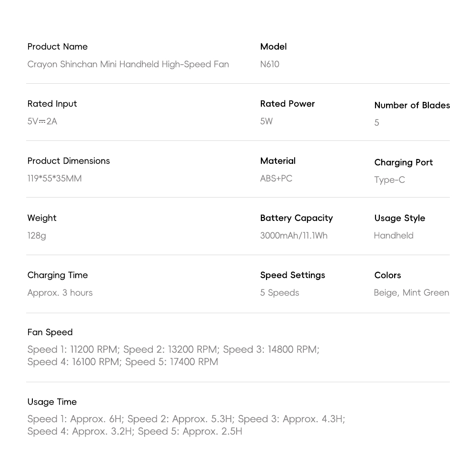Click the Rated Input label

point(52,104)
